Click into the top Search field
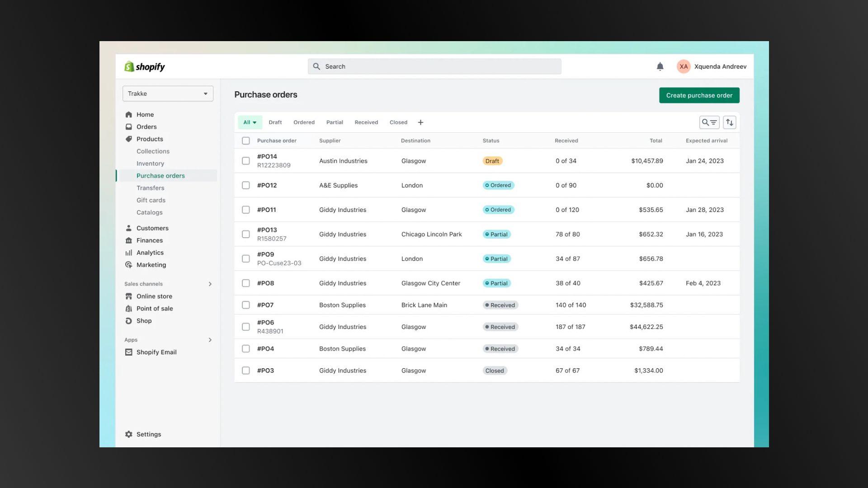The image size is (868, 488). [434, 66]
